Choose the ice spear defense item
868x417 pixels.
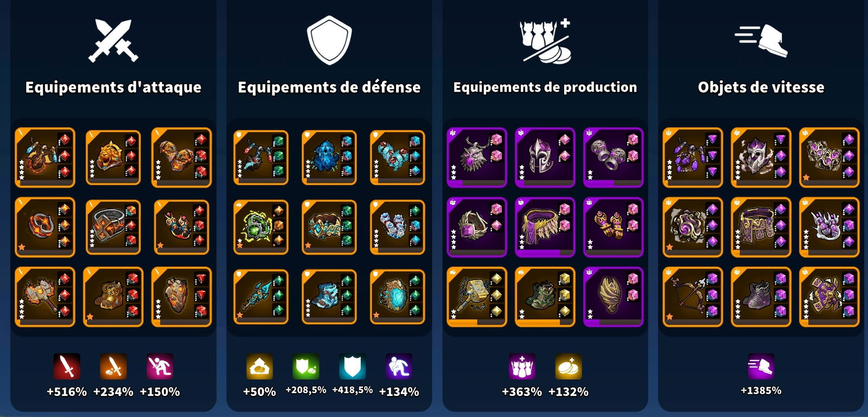(261, 297)
